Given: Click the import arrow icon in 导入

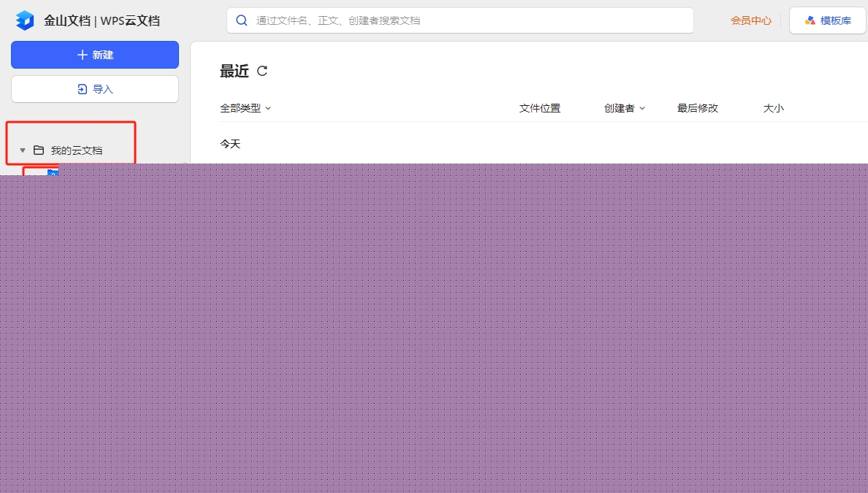Looking at the screenshot, I should 82,89.
